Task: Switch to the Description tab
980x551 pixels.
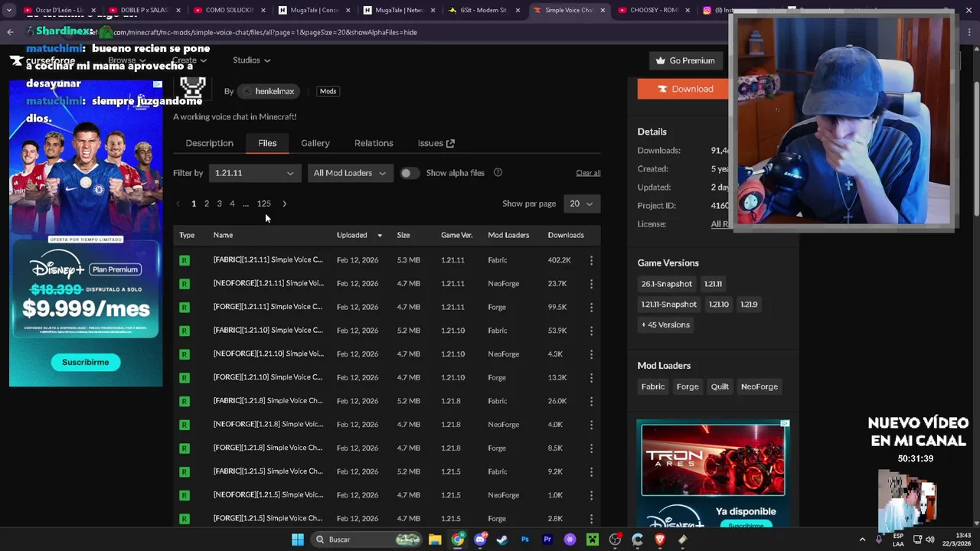Action: click(209, 143)
